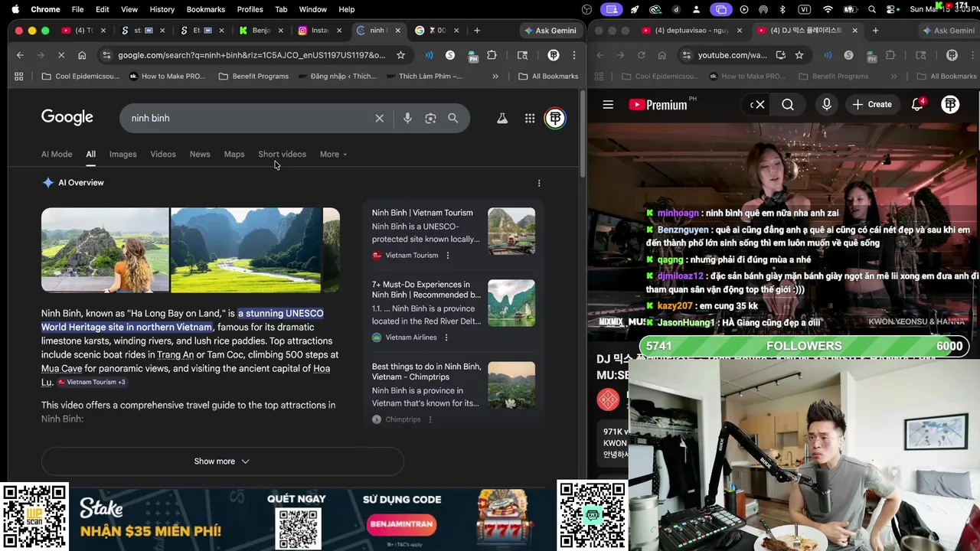Click the YouTube Premium logo
Image resolution: width=980 pixels, height=551 pixels.
[x=658, y=105]
